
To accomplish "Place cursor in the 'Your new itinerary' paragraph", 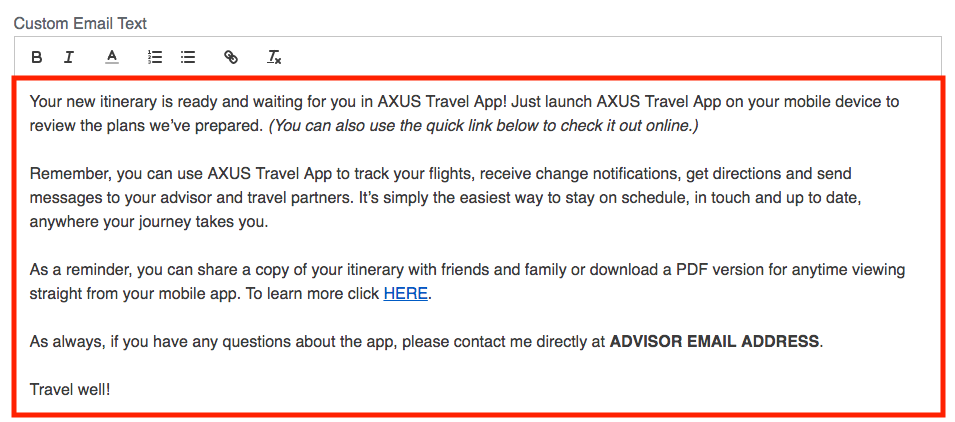I will pos(464,113).
